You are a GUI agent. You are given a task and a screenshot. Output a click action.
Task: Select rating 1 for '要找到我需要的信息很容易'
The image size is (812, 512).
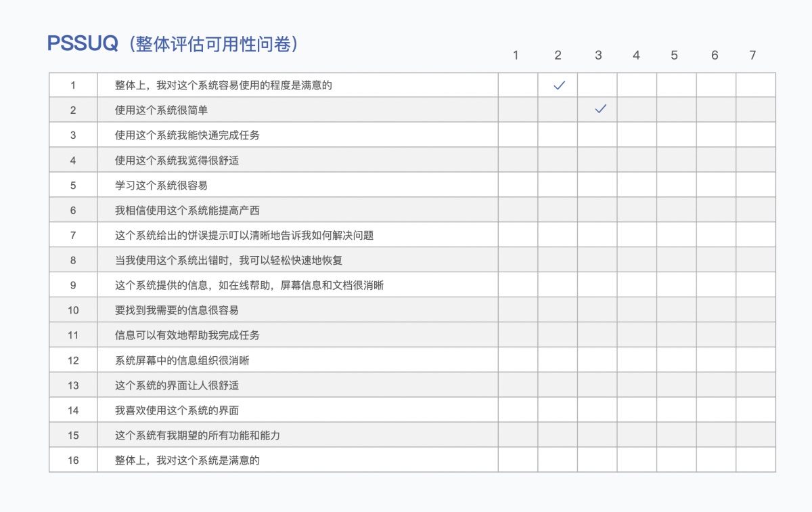[x=518, y=310]
